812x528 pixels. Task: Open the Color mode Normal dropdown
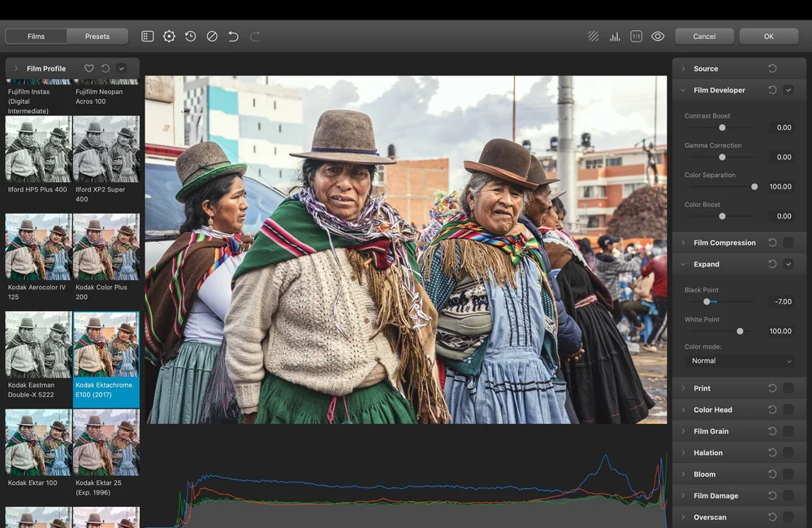741,361
